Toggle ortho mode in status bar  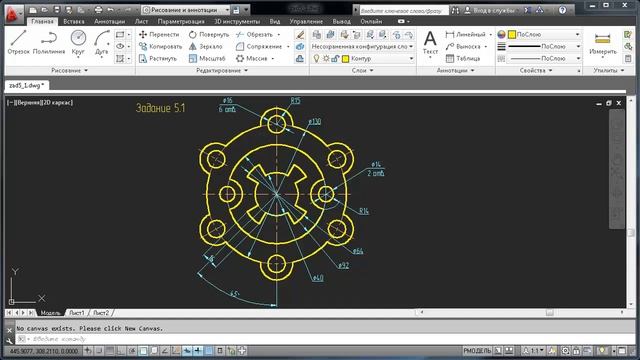coord(121,351)
